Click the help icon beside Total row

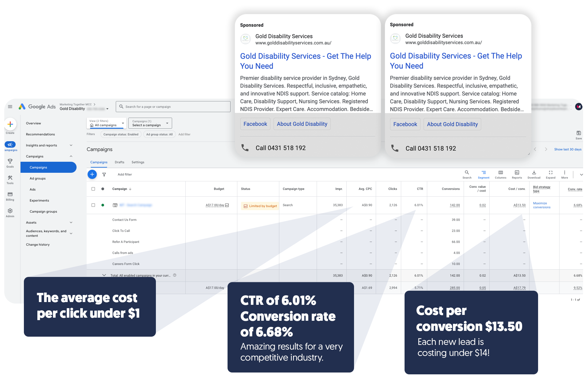[175, 275]
